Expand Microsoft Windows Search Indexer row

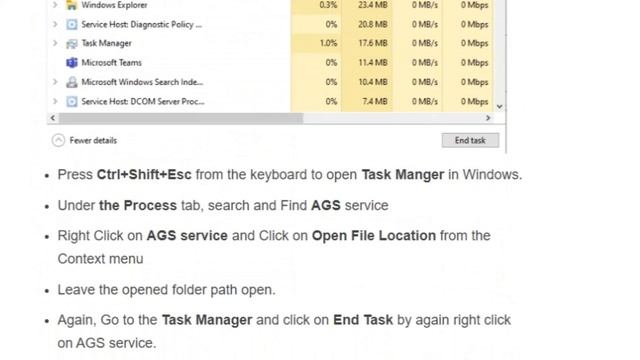55,82
